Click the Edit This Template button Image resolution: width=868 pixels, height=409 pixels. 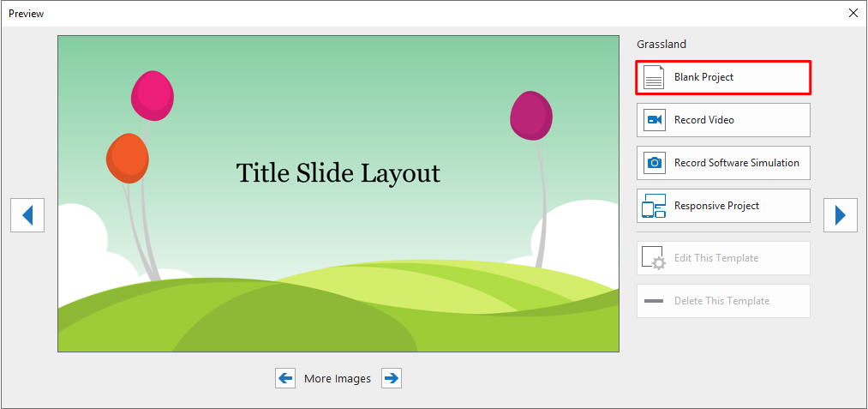(723, 258)
